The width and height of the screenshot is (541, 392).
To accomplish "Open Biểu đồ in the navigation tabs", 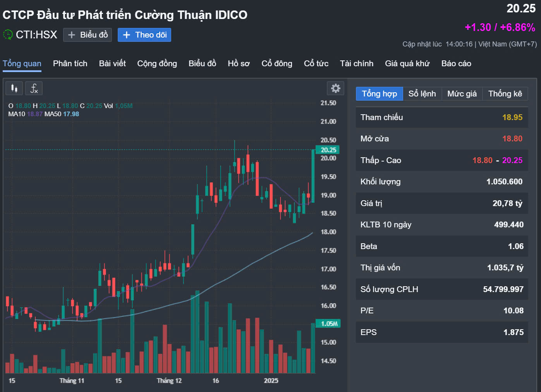I will click(x=202, y=64).
